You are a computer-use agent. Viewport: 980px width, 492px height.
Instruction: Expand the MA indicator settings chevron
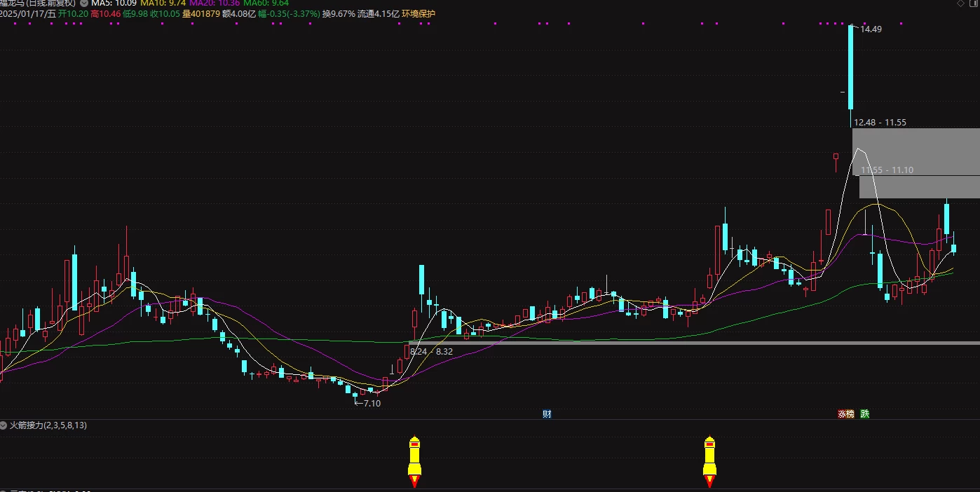pos(84,4)
